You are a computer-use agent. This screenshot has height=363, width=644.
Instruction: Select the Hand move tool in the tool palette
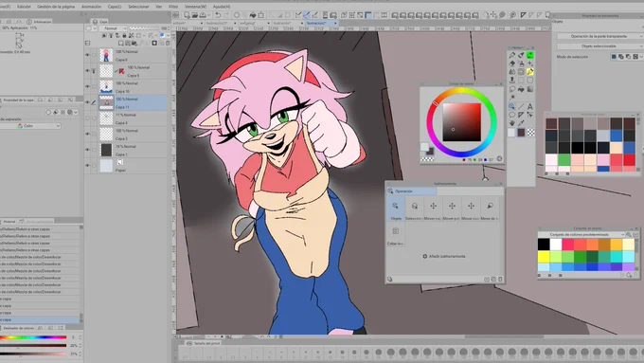pyautogui.click(x=512, y=123)
